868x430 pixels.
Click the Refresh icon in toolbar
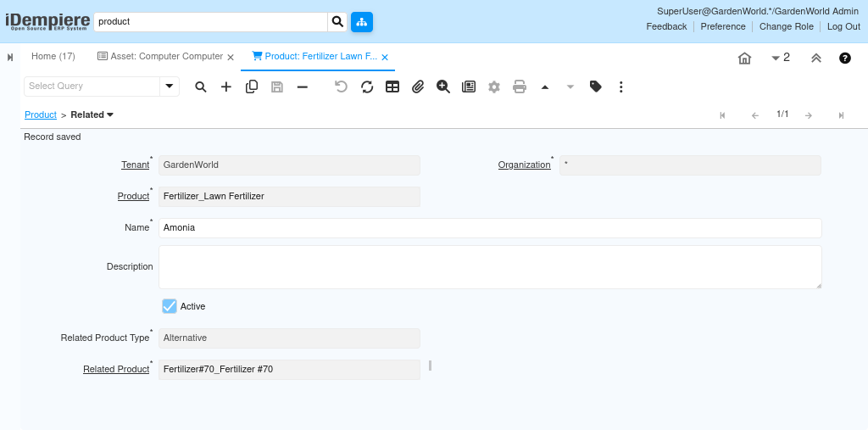point(367,87)
